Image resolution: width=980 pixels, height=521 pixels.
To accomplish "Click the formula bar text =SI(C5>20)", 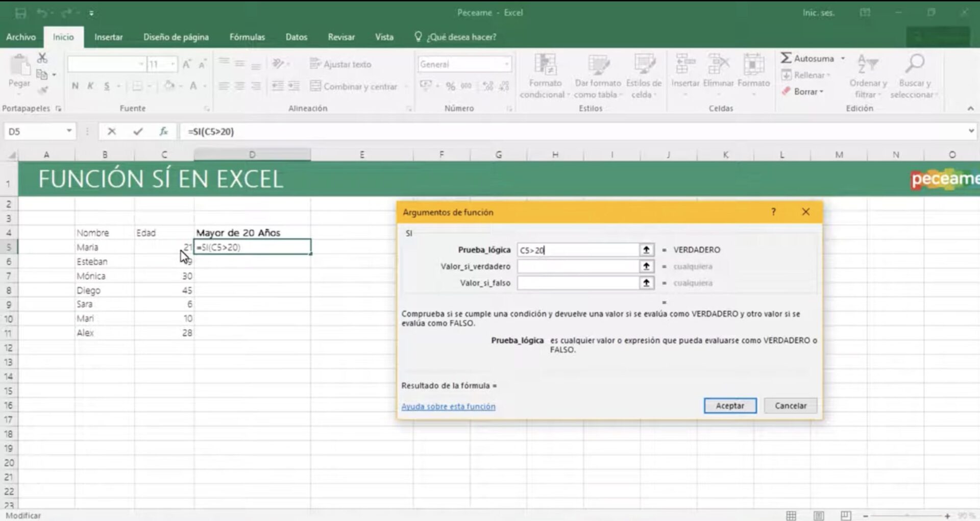I will [211, 131].
